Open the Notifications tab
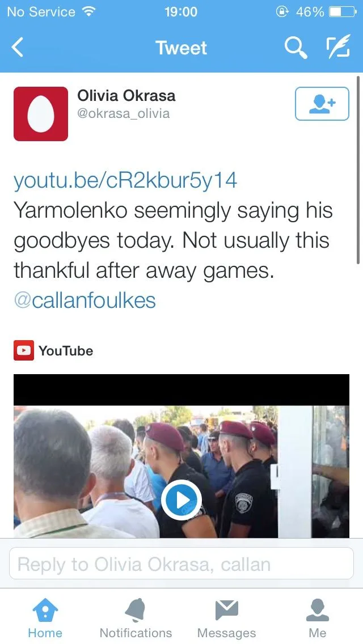Screen dimensions: 363x644 [136, 618]
